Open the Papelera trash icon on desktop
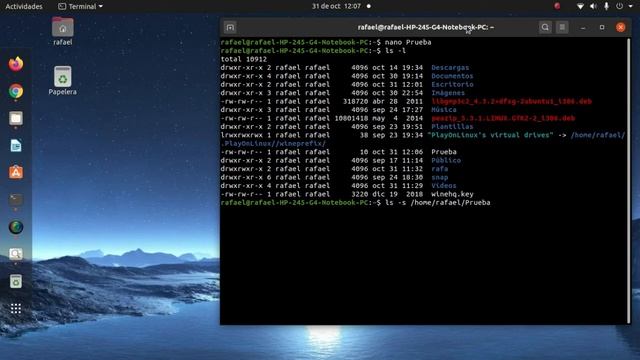640x360 pixels. click(62, 81)
